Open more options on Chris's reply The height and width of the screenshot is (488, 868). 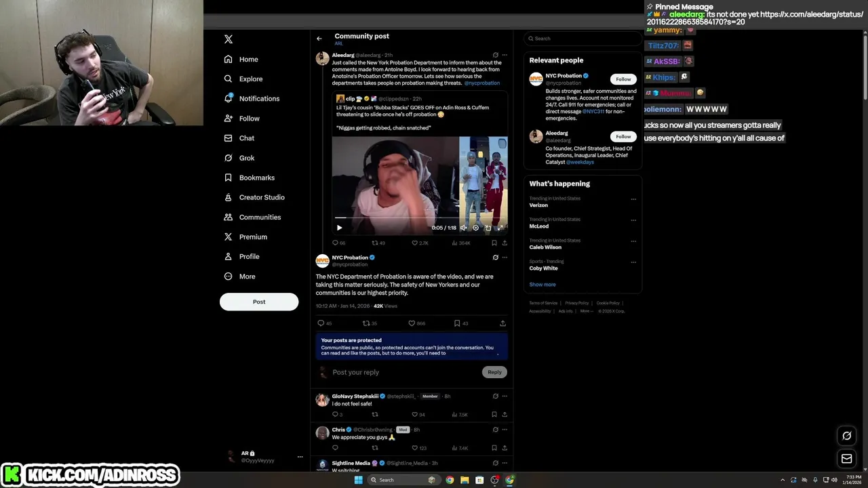point(504,430)
